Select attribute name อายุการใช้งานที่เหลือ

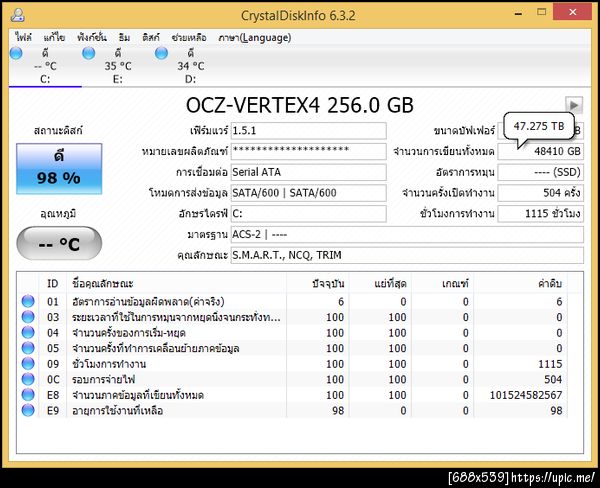click(117, 410)
